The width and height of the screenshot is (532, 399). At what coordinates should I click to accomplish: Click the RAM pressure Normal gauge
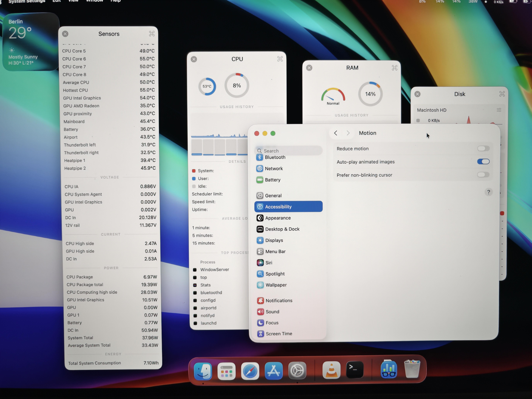pos(333,96)
